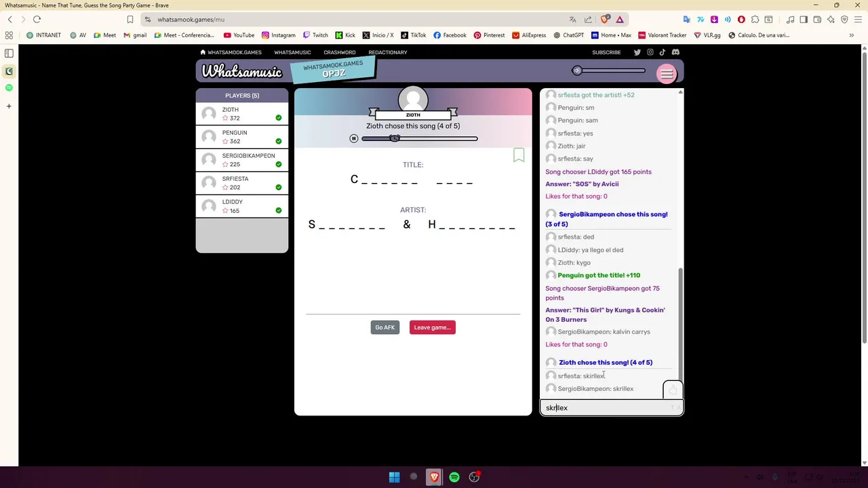
Task: Open Spotify from the taskbar
Action: coord(454,477)
